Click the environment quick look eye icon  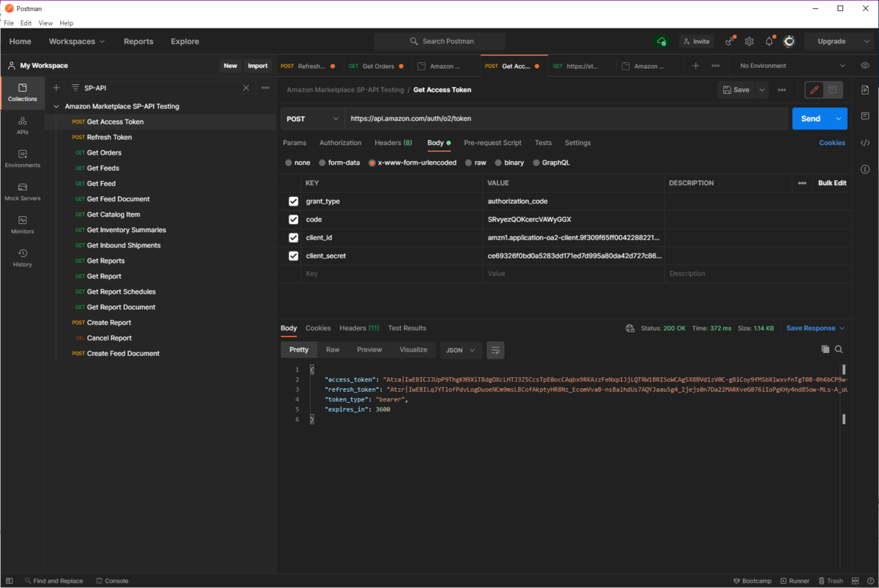tap(865, 66)
